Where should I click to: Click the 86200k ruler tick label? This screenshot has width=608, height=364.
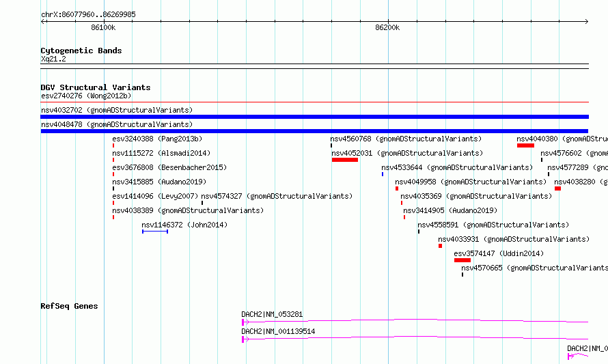[x=387, y=27]
